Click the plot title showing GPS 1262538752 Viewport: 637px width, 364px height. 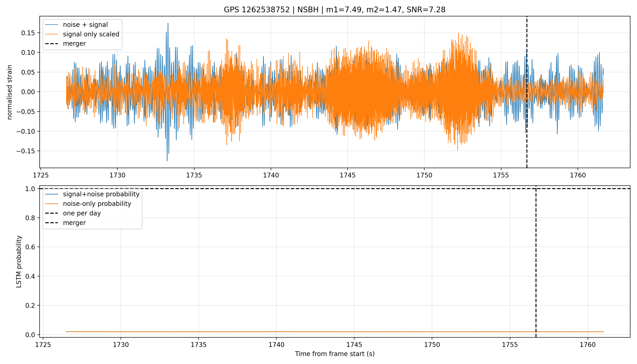pos(334,10)
